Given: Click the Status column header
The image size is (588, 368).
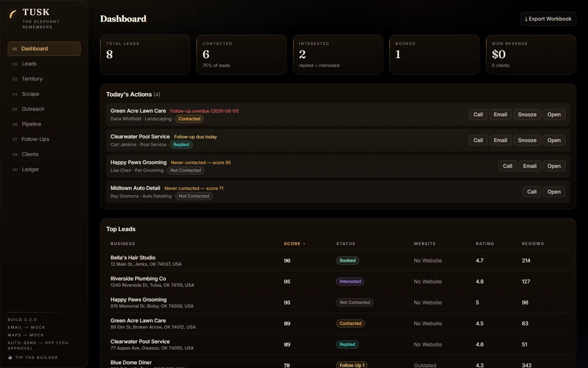Looking at the screenshot, I should (346, 244).
